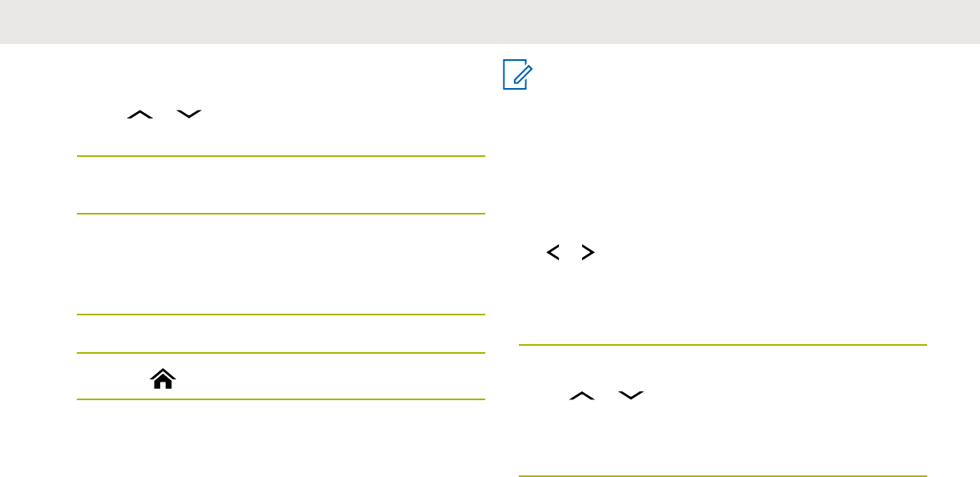Click the bottom green divider in right column
980x477 pixels.
(x=722, y=476)
